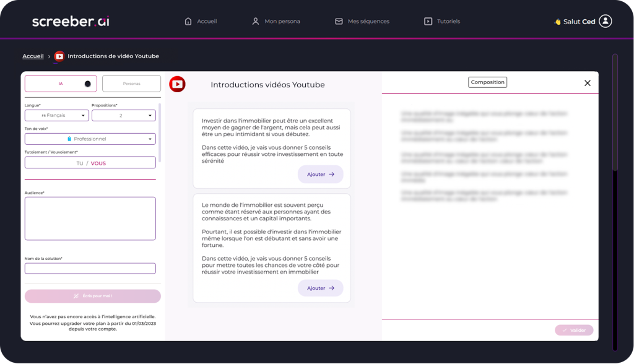Open the user profile avatar icon
This screenshot has width=634, height=364.
[x=606, y=21]
